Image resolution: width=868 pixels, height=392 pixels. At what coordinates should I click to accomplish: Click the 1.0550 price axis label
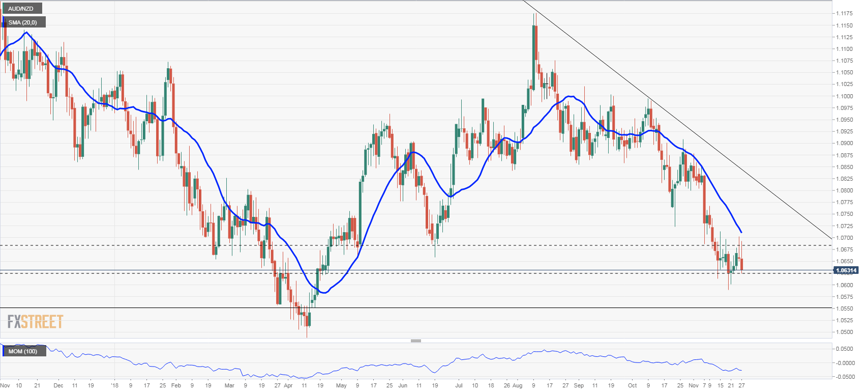[844, 309]
